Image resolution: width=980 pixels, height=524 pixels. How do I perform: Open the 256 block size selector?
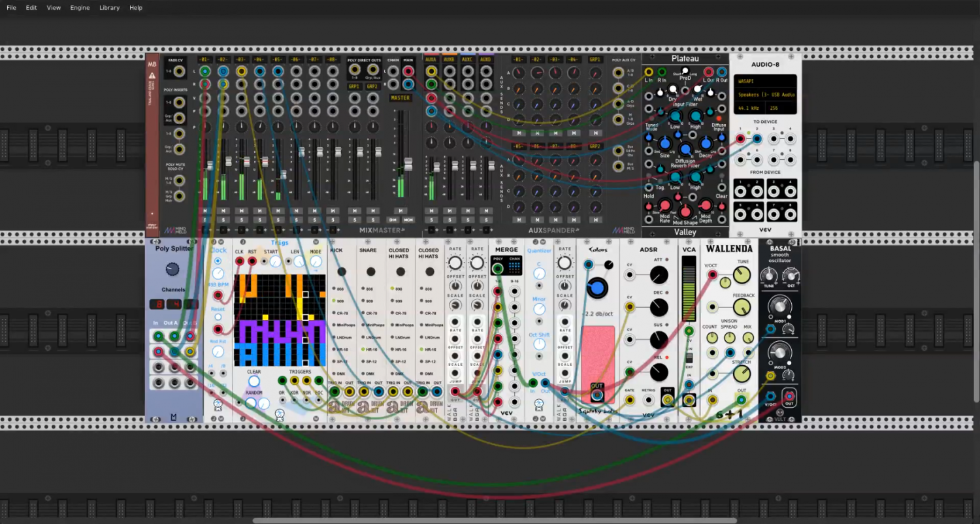tap(780, 107)
